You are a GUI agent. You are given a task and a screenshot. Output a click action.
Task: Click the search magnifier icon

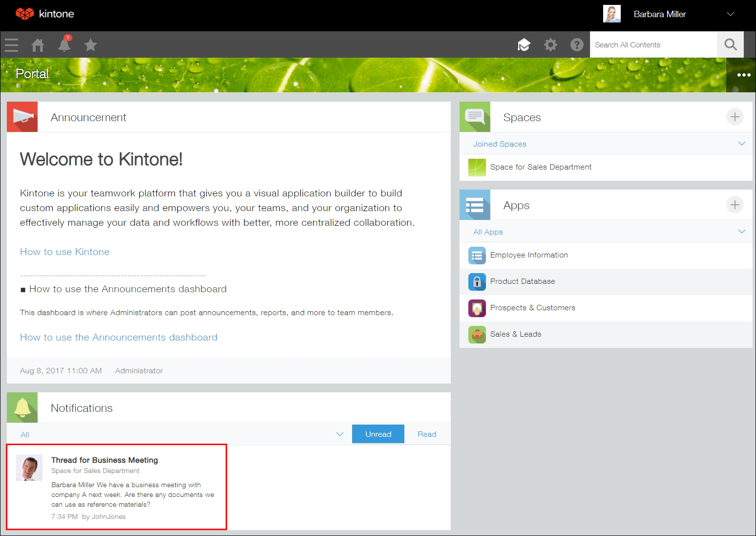coord(730,44)
